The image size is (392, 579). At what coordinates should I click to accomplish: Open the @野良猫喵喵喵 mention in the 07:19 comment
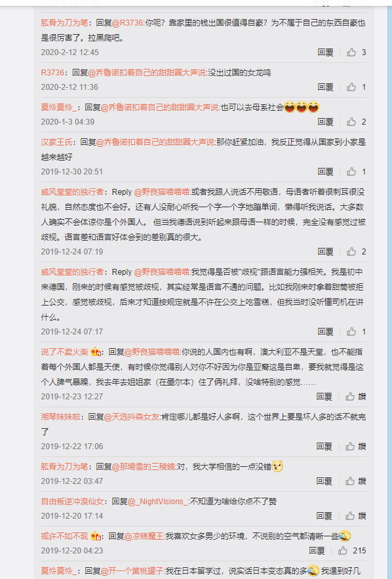[161, 192]
